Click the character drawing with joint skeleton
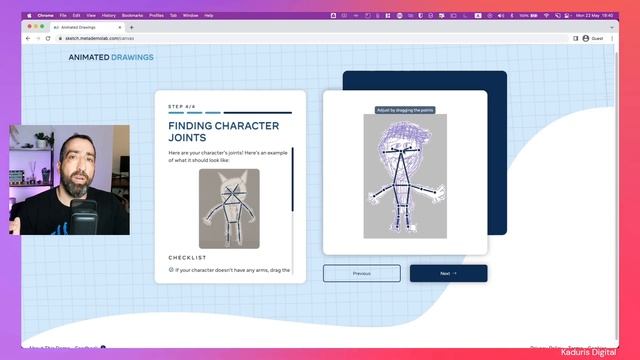 coord(405,176)
